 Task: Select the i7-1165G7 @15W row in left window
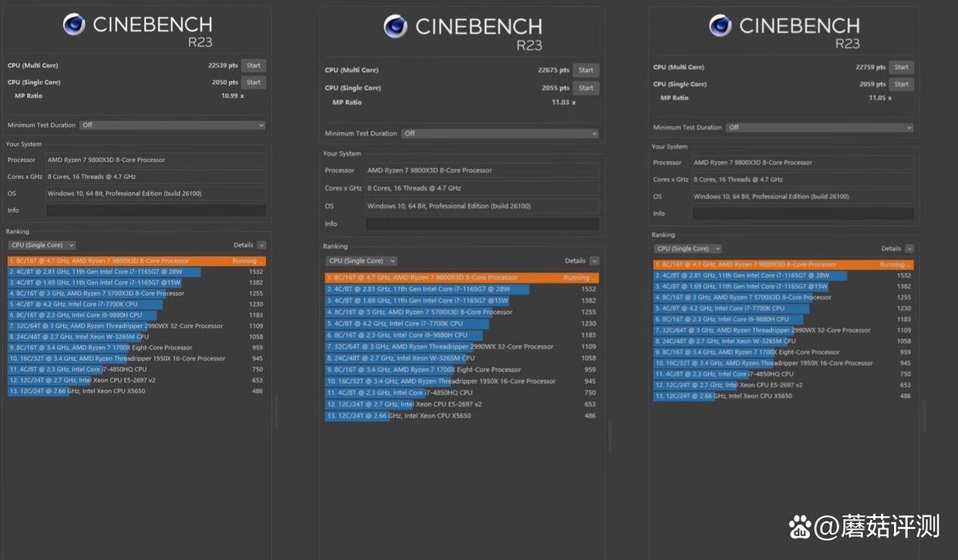137,282
